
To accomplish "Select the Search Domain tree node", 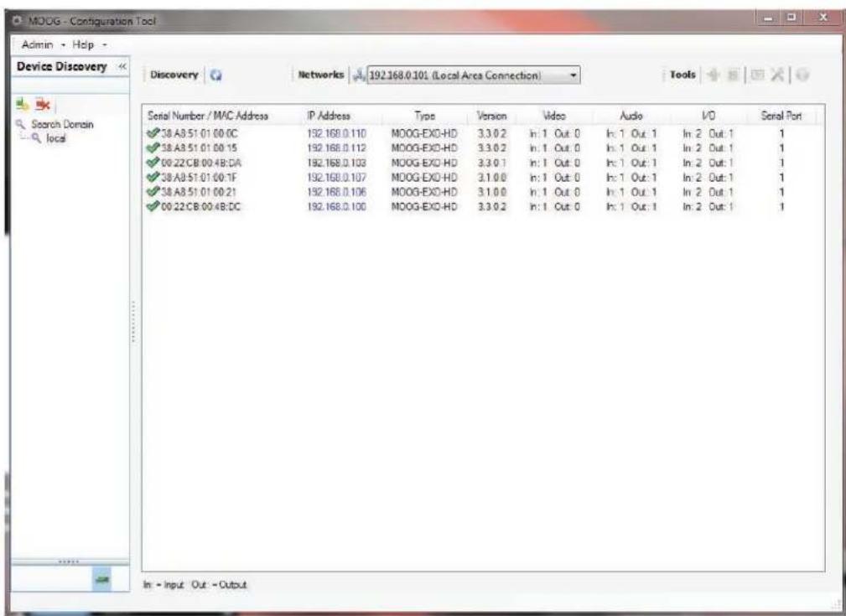I will (62, 125).
